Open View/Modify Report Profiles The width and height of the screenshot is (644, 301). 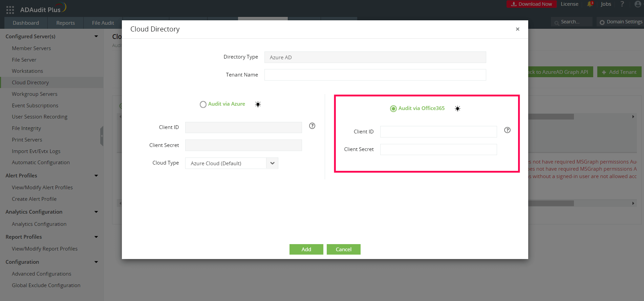click(x=45, y=249)
